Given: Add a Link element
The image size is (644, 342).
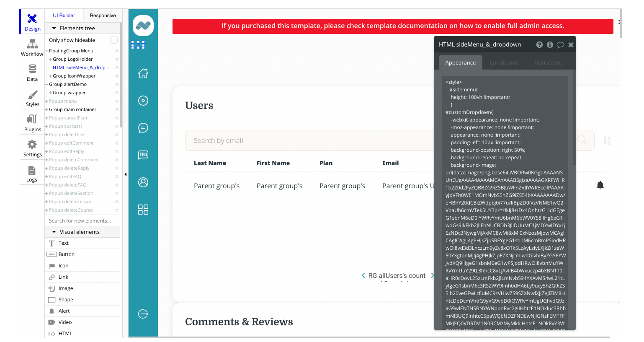Looking at the screenshot, I should (x=82, y=277).
